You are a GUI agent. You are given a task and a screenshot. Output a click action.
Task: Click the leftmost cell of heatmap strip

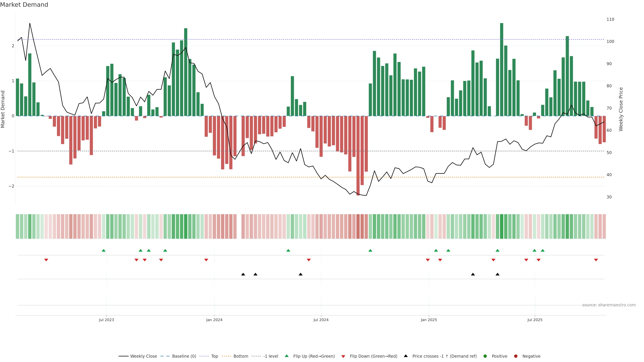coord(17,226)
